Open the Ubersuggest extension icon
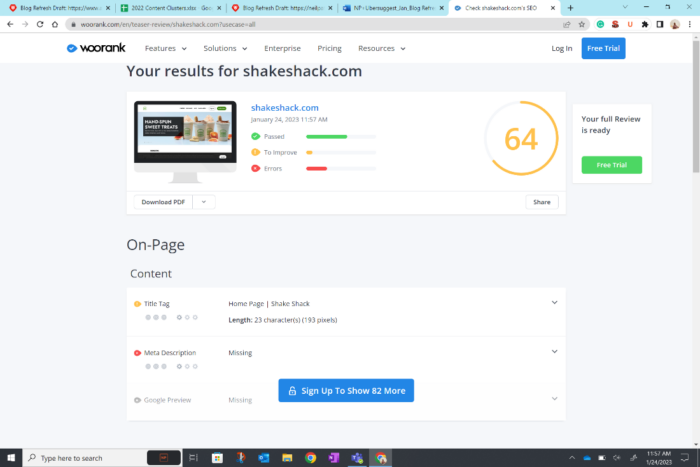This screenshot has width=700, height=467. click(630, 25)
